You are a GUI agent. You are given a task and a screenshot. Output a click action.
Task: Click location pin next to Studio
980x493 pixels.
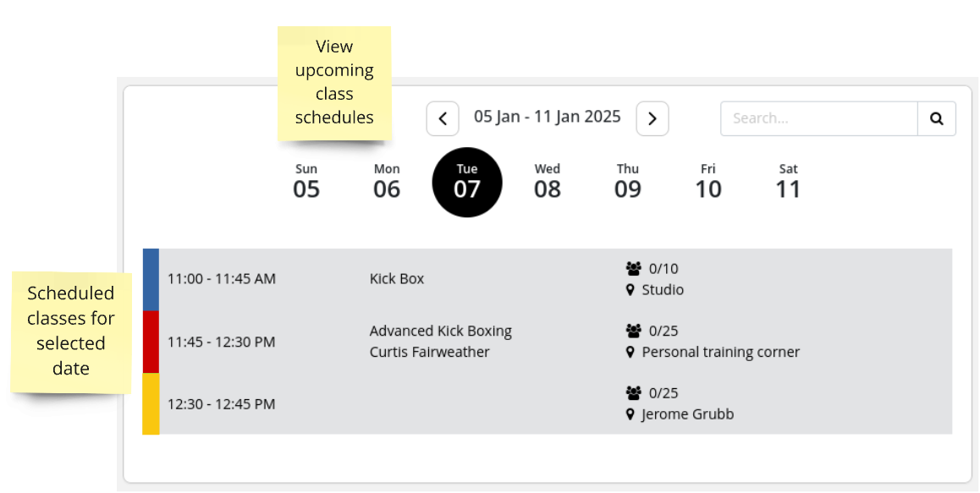(630, 290)
